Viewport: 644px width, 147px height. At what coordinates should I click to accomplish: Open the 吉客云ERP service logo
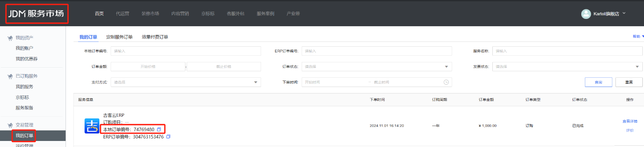point(92,126)
